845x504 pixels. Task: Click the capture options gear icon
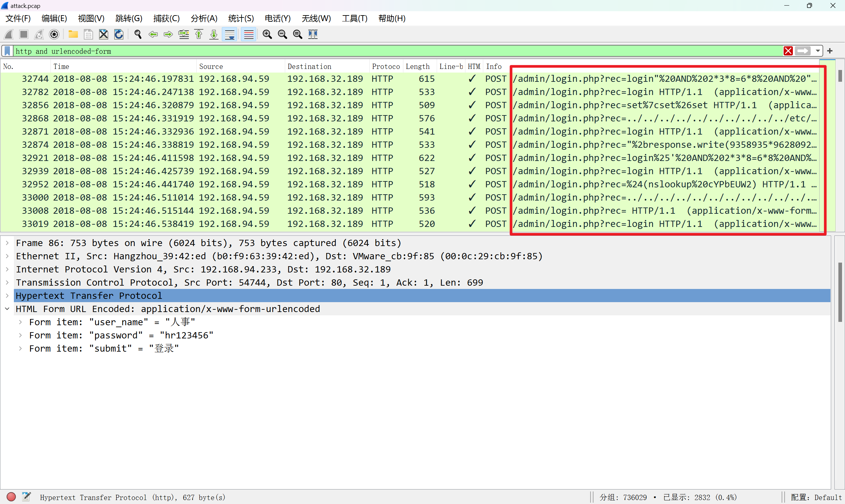[54, 34]
